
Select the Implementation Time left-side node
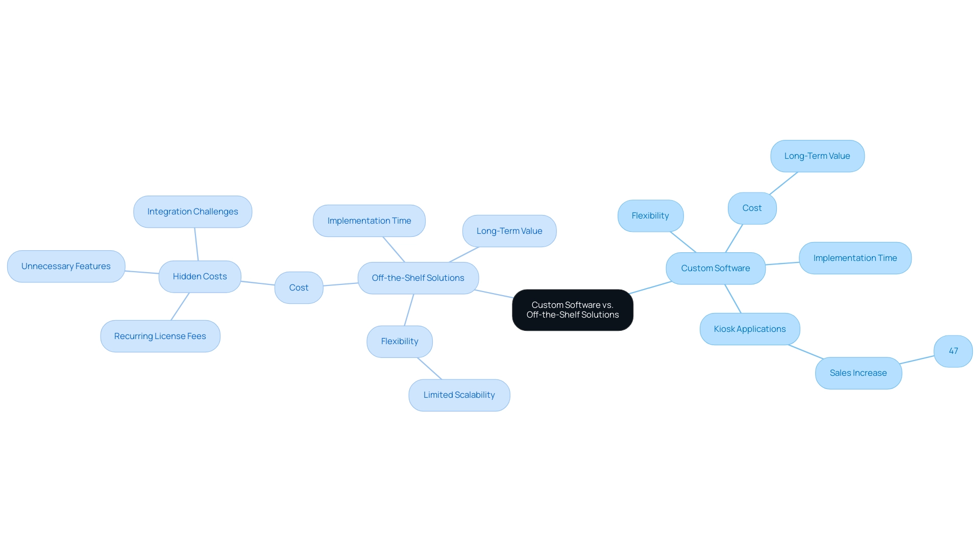pos(369,220)
